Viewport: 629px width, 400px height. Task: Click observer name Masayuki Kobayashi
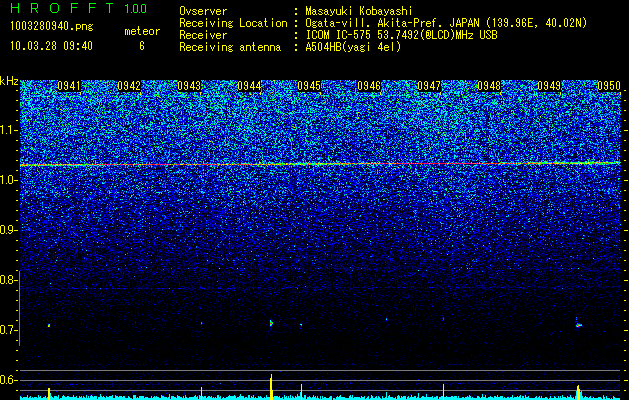[359, 11]
